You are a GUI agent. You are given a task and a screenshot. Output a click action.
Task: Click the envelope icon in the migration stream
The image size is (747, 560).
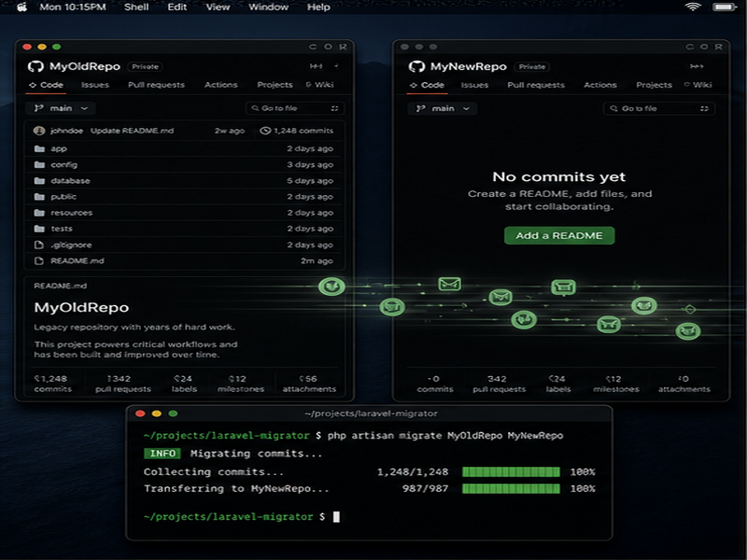tap(449, 285)
